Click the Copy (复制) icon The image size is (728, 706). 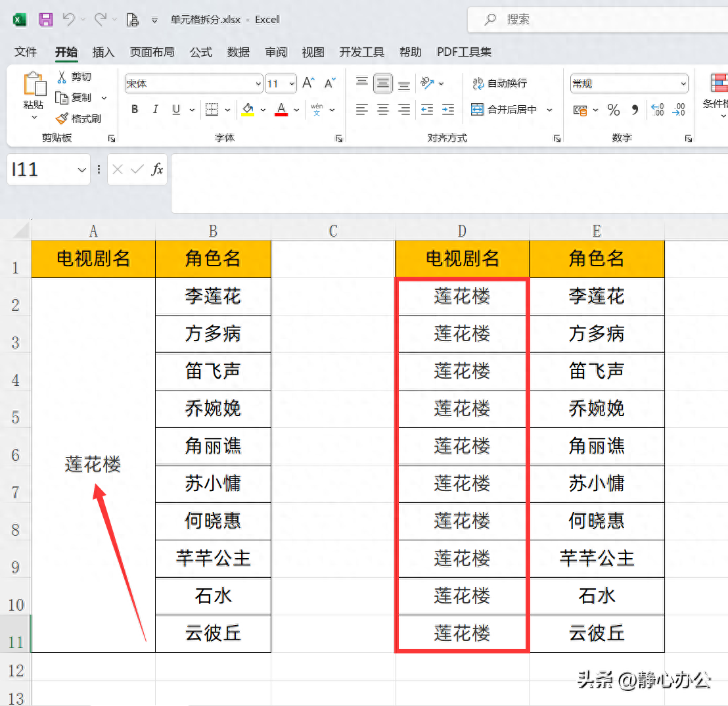coord(62,98)
